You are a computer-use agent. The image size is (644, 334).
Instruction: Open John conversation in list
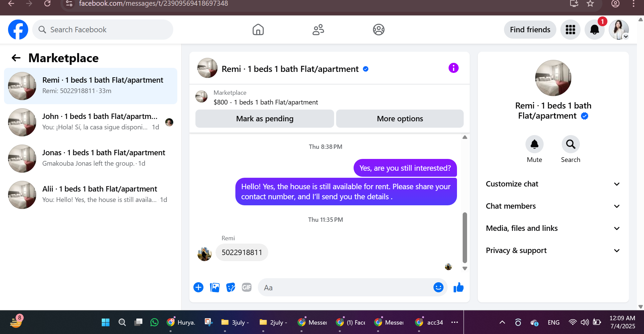pyautogui.click(x=91, y=122)
